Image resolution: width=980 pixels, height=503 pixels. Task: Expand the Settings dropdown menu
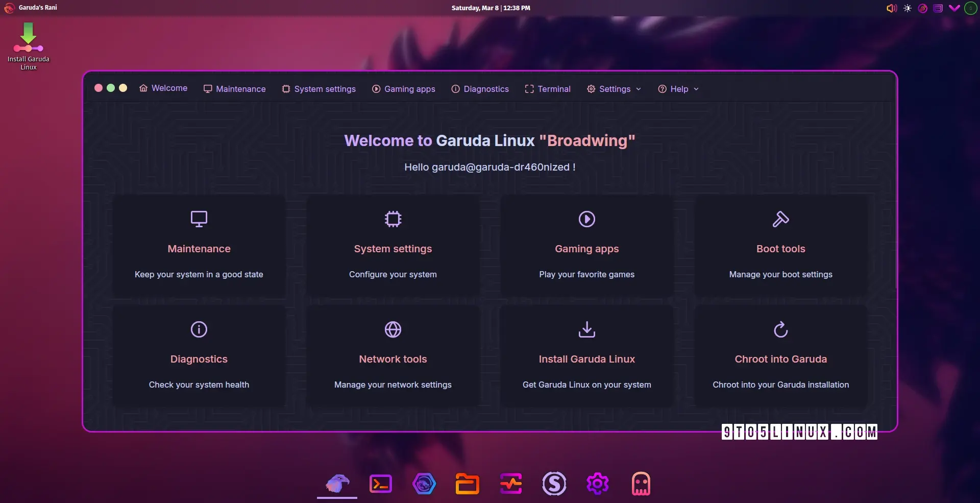pos(614,89)
